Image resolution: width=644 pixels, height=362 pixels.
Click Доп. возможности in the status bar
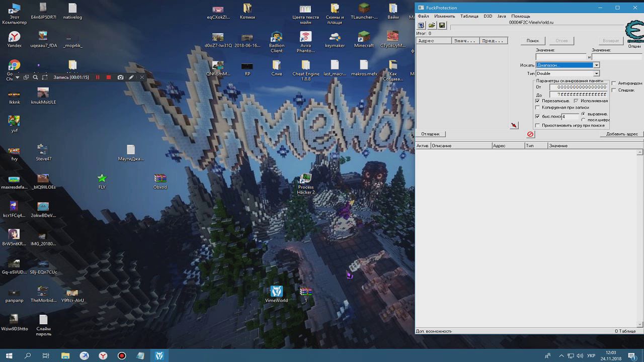click(434, 331)
